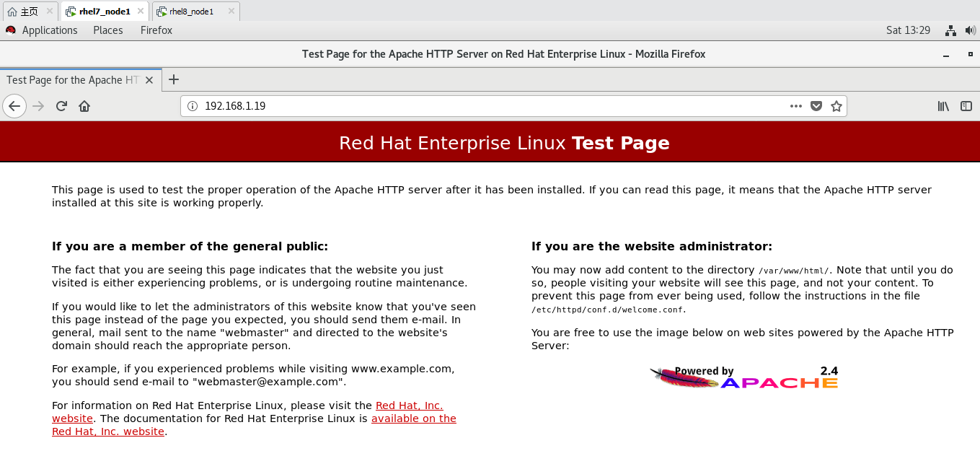
Task: Click the /var/www/html/ path text
Action: pyautogui.click(x=794, y=271)
